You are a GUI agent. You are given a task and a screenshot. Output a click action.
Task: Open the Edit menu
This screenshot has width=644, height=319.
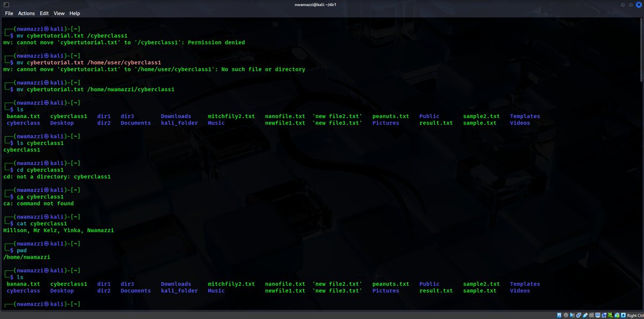(x=44, y=13)
